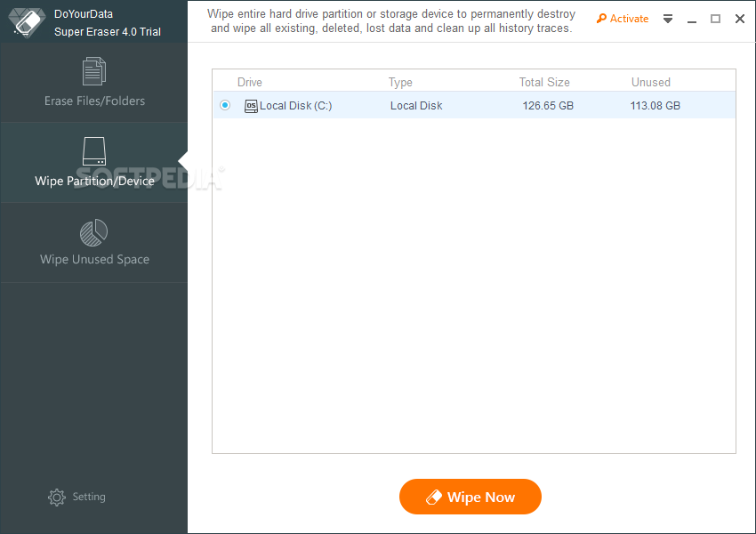Select the Local Disk (C:) radio button
Viewport: 756px width, 534px height.
coord(225,105)
